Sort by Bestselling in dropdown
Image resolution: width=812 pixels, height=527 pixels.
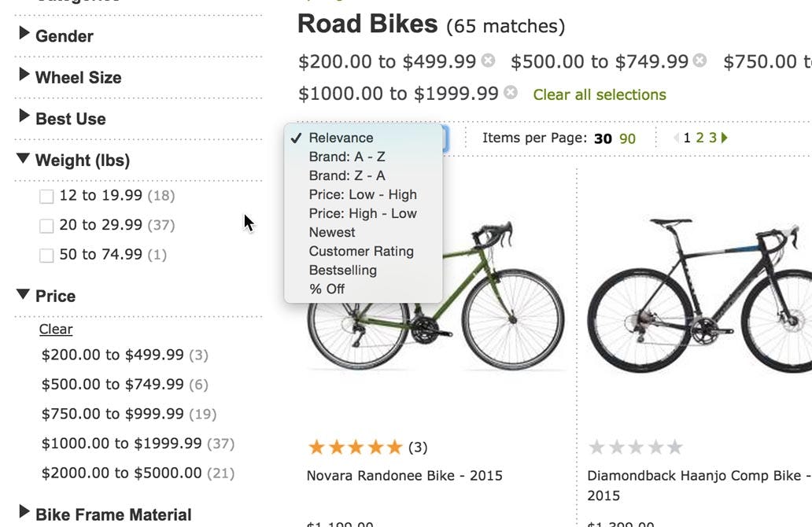tap(343, 270)
